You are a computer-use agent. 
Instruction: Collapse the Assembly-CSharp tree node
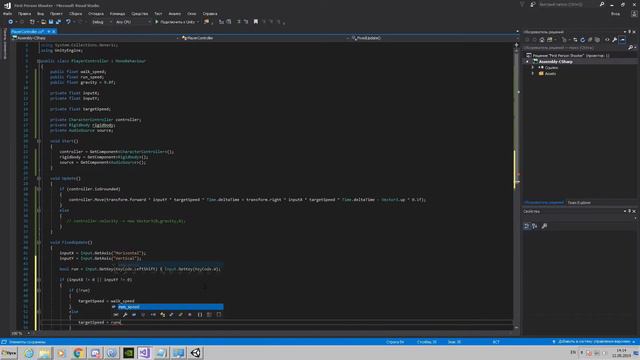coord(527,62)
